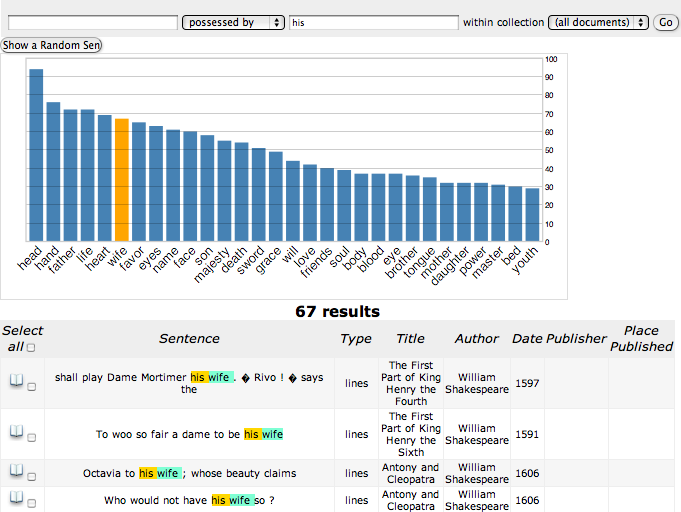Select the 'love' bar in chart
The image size is (681, 512).
tap(310, 203)
